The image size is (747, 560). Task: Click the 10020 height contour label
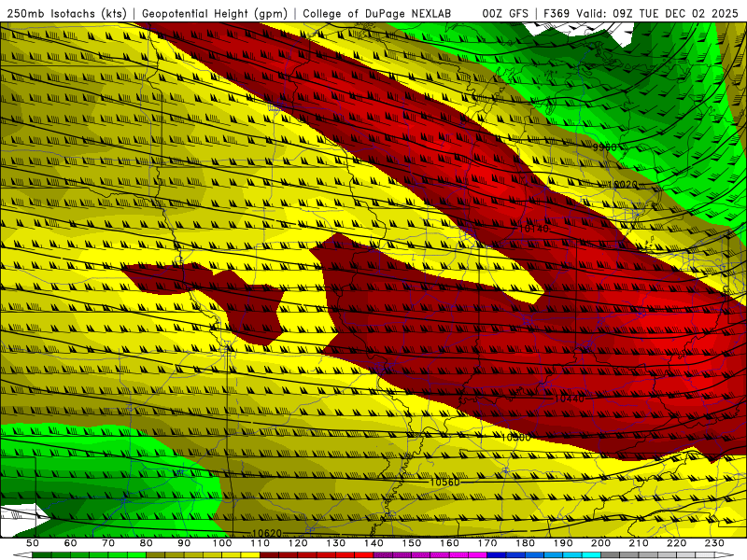point(623,184)
